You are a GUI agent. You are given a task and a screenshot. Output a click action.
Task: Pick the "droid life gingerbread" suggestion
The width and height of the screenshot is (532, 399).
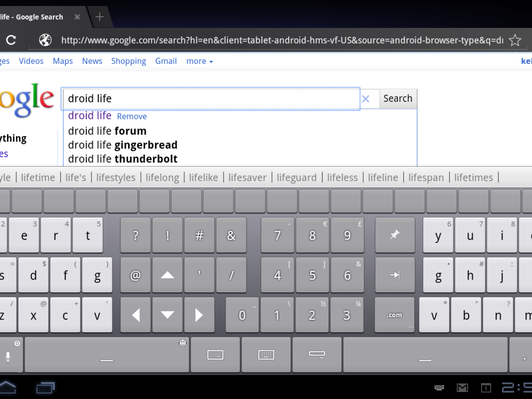pos(123,145)
